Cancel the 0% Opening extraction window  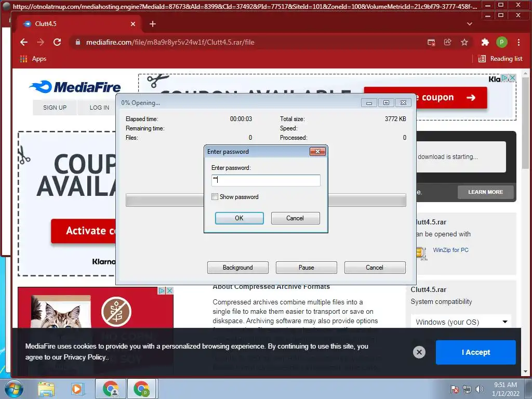pos(375,268)
